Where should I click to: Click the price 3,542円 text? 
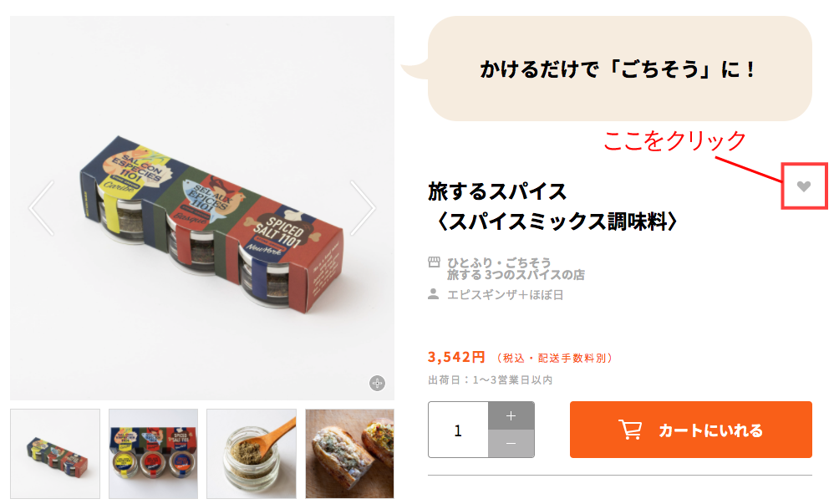coord(456,357)
